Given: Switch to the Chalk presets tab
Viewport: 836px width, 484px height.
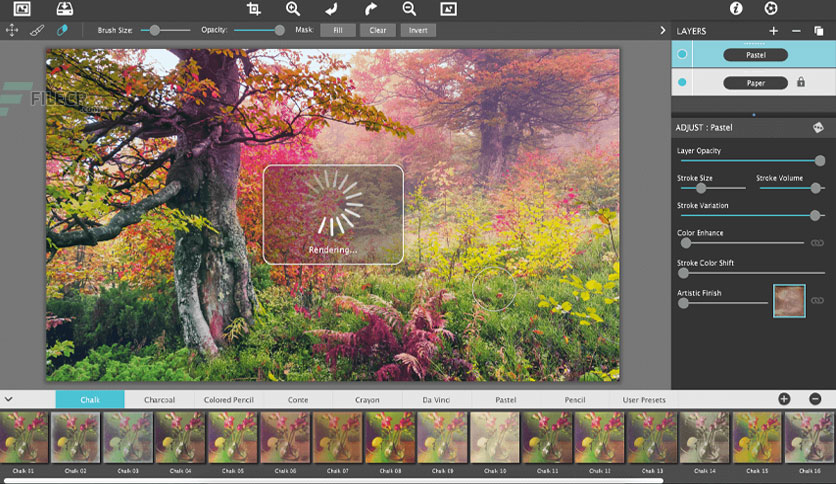Looking at the screenshot, I should click(x=90, y=399).
